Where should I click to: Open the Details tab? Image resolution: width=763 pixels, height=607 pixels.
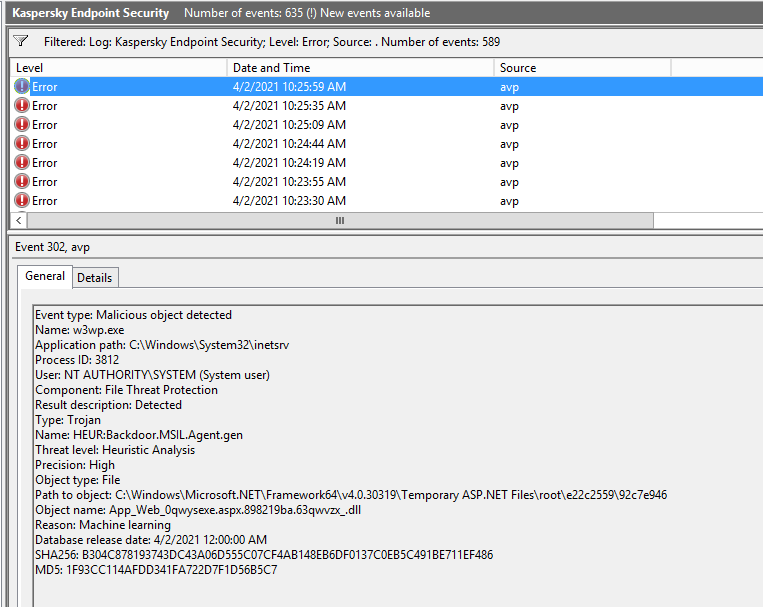click(95, 278)
